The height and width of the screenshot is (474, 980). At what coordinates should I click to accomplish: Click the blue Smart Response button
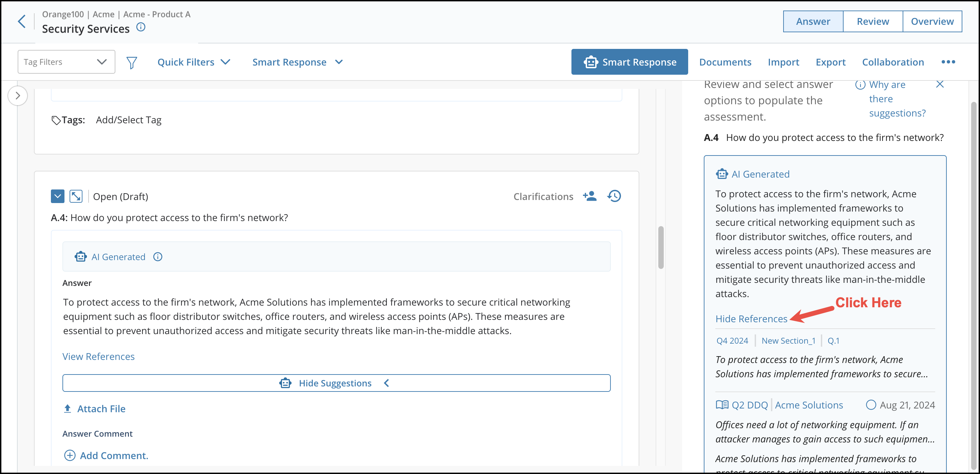[629, 62]
